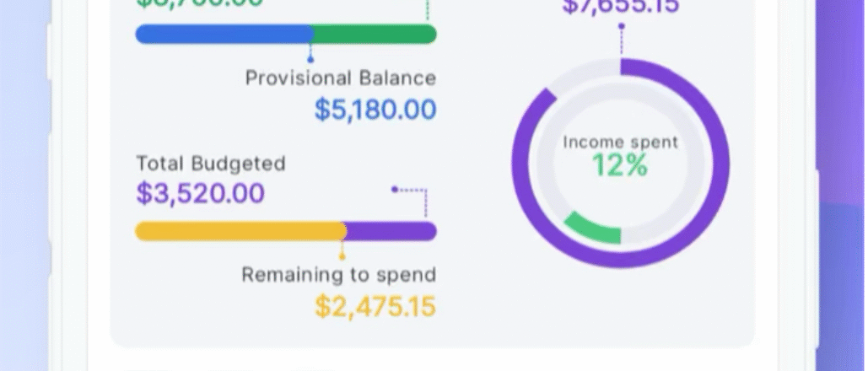Viewport: 868px width, 371px height.
Task: Click the blue marker dot under balance bar
Action: 310,59
